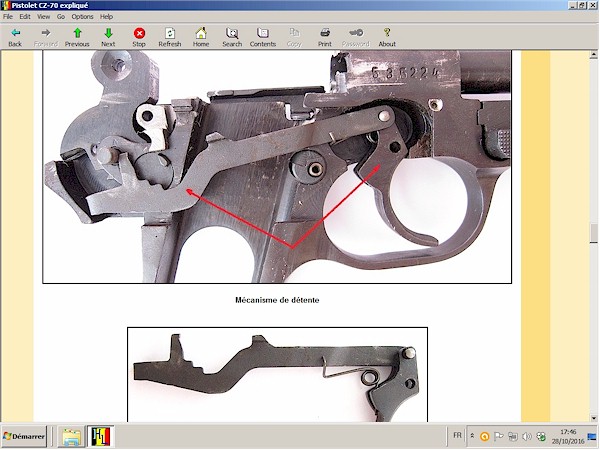Go back using the Back arrow
The width and height of the screenshot is (600, 450).
point(15,37)
